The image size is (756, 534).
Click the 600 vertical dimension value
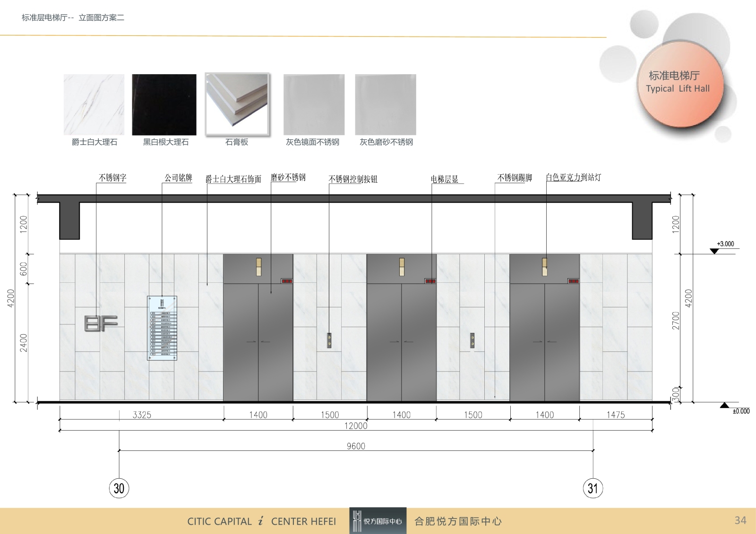click(x=24, y=269)
